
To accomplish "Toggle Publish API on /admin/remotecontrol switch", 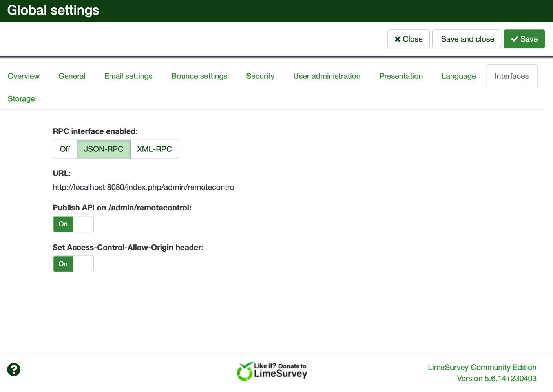I will click(x=73, y=224).
